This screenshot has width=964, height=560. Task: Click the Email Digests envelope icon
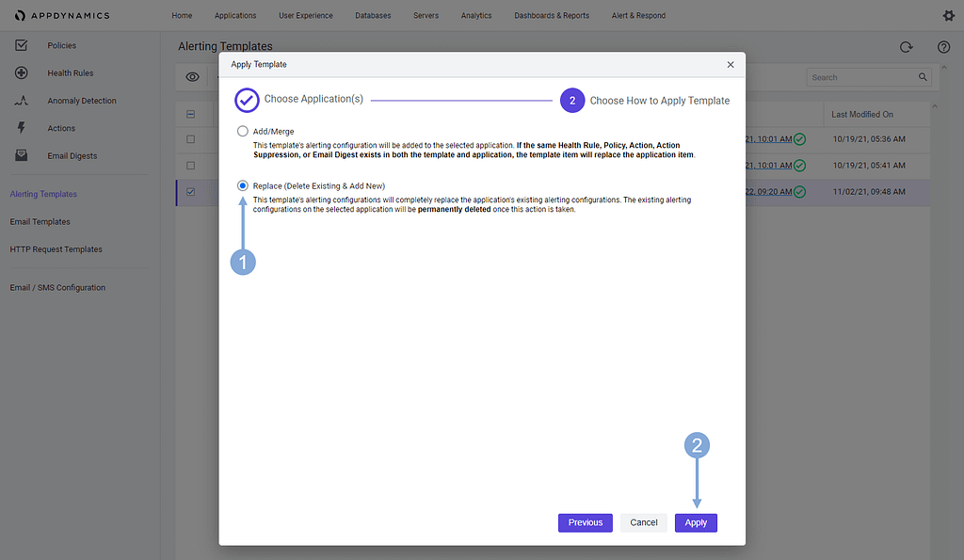click(x=22, y=156)
